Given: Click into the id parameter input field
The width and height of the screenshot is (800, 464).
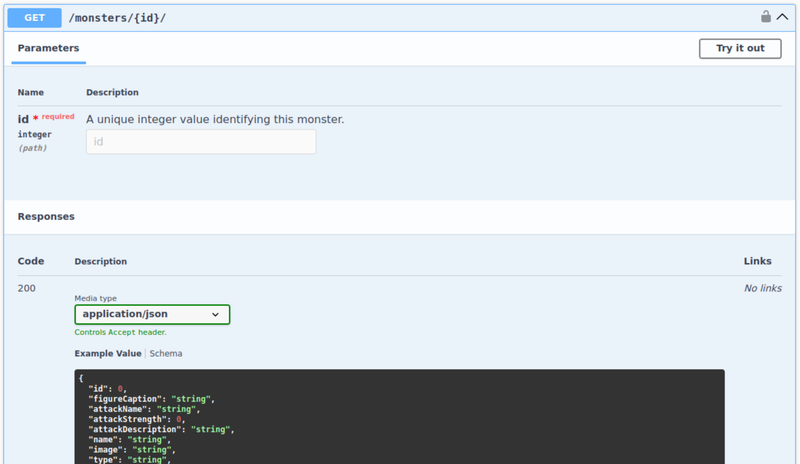Looking at the screenshot, I should [201, 142].
